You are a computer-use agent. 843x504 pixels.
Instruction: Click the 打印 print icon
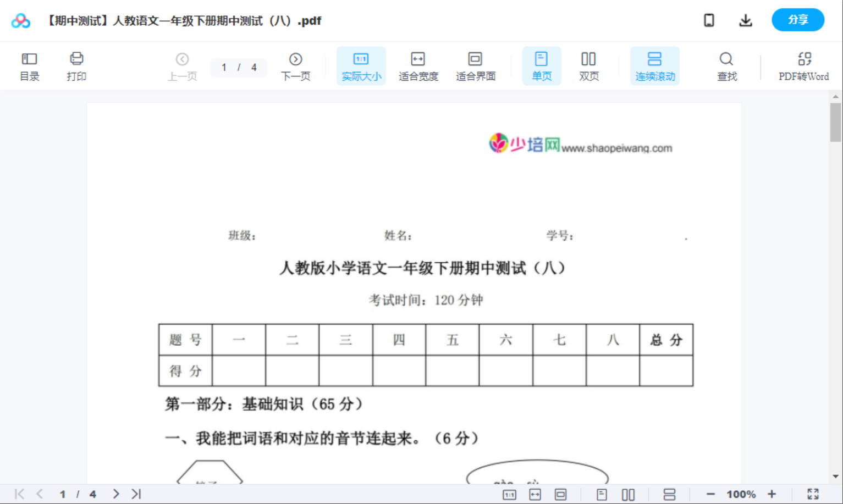pyautogui.click(x=76, y=65)
